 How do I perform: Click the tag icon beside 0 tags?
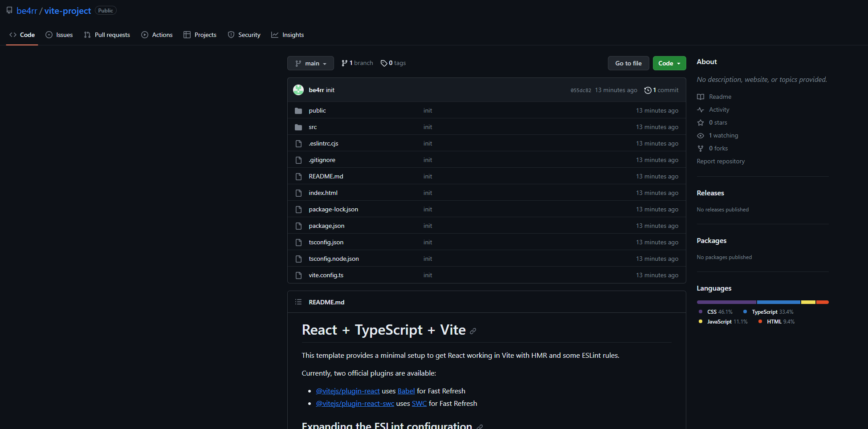click(x=384, y=63)
